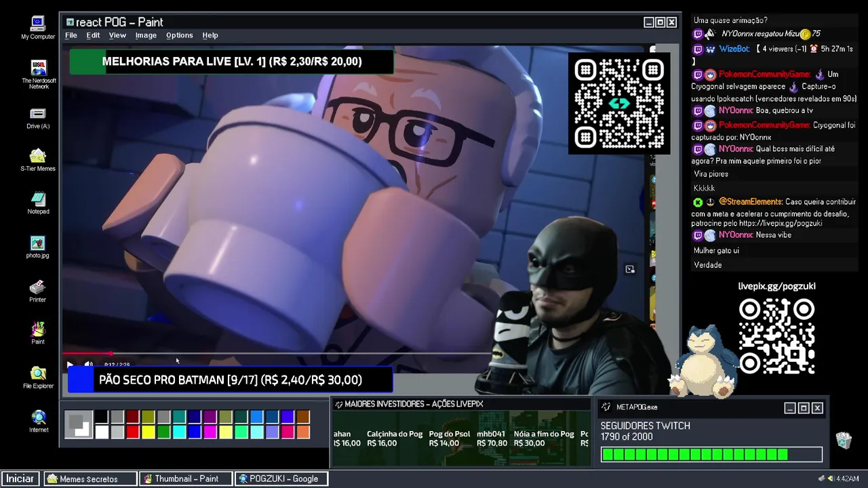Click the WizeBot username in chat
The height and width of the screenshot is (488, 868).
click(x=734, y=49)
